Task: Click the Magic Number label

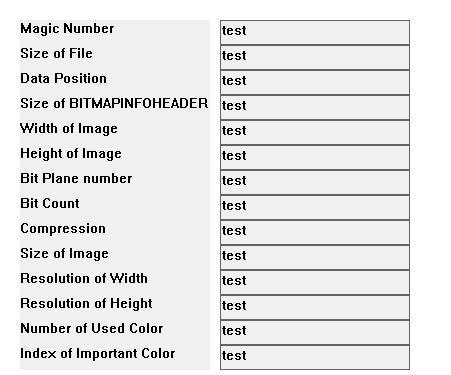Action: 67,29
